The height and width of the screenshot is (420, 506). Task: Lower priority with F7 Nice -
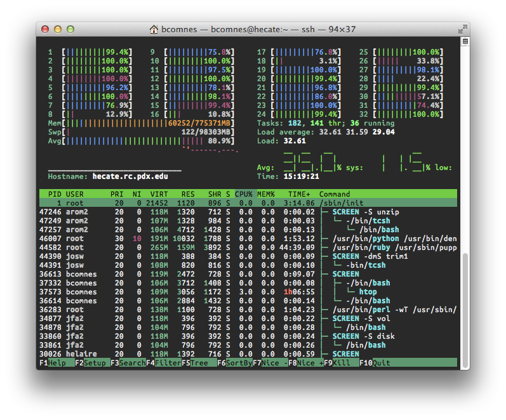click(270, 363)
